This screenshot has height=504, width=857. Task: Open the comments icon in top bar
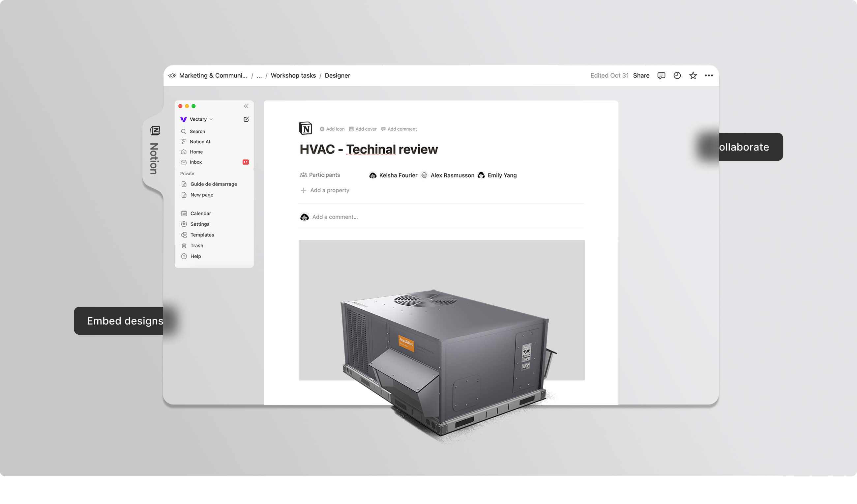click(x=661, y=75)
